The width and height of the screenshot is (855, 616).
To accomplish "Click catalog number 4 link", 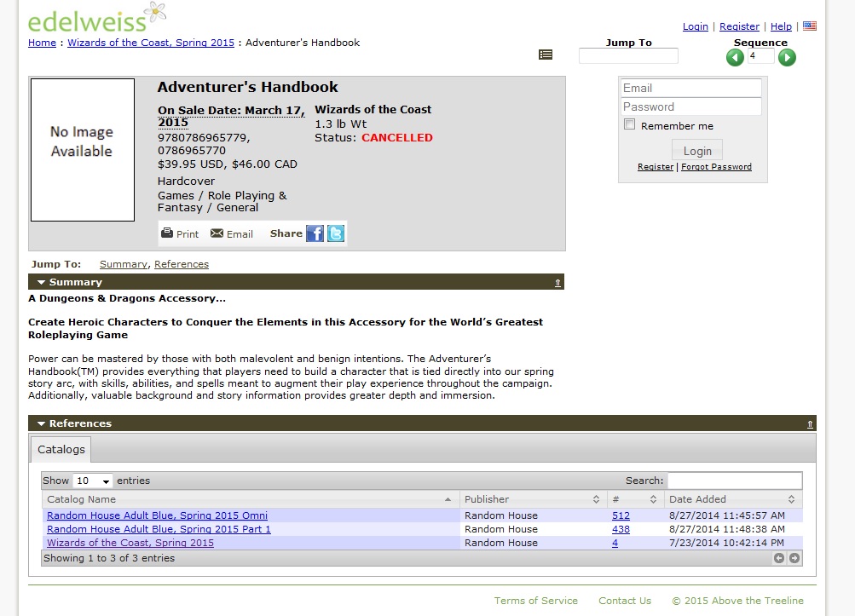I will pos(615,543).
